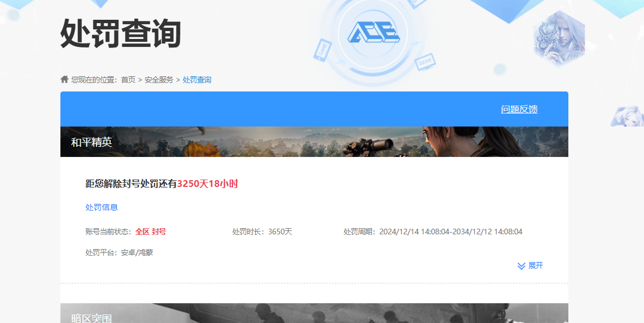Click the 处罚信息 section link

pyautogui.click(x=102, y=207)
